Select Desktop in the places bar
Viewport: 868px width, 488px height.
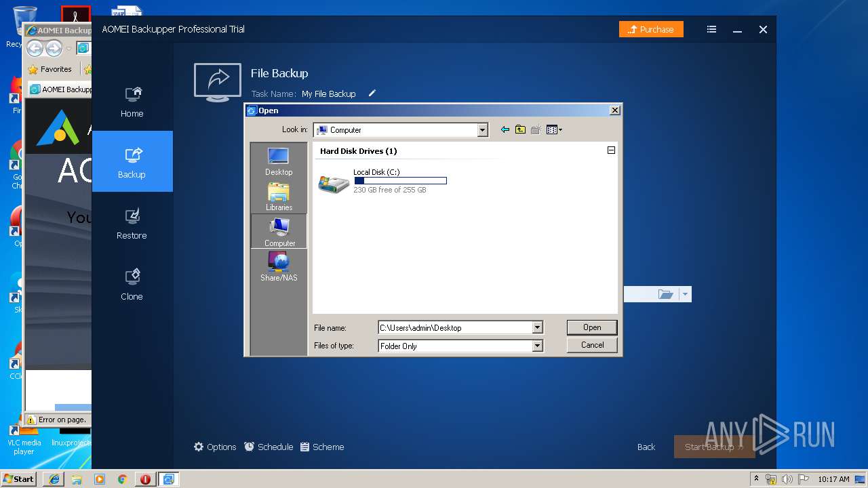(279, 162)
